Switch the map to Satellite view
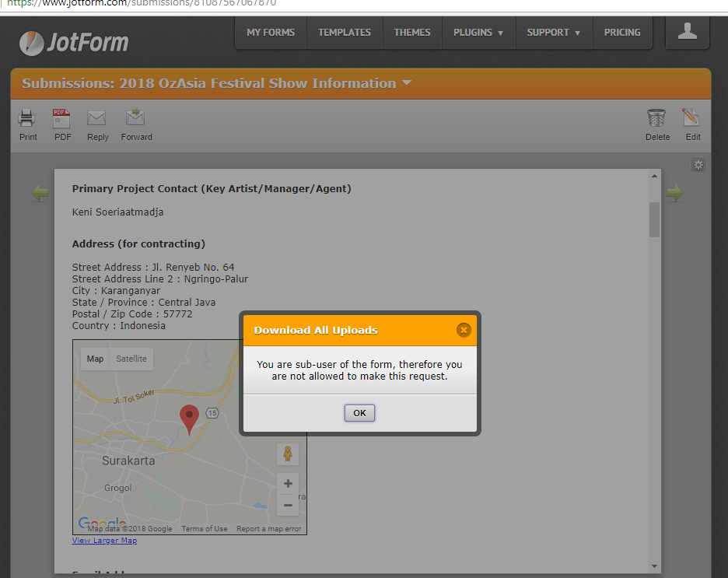 [x=131, y=359]
